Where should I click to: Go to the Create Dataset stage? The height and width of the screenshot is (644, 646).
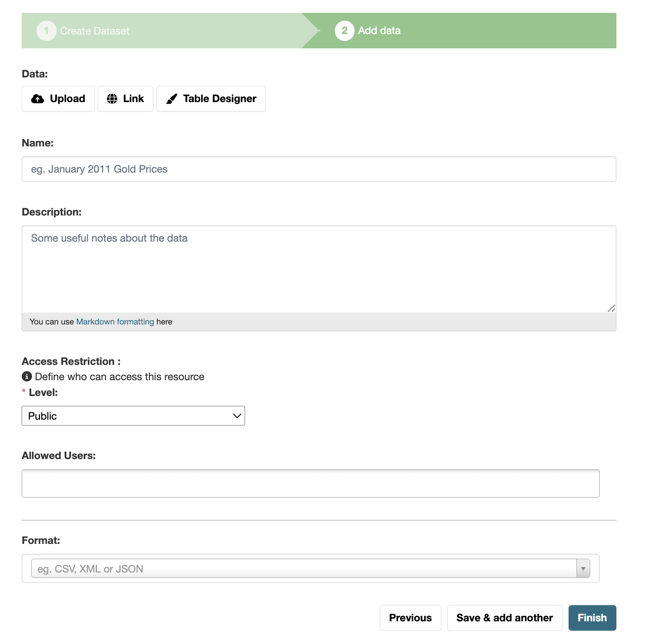(95, 31)
